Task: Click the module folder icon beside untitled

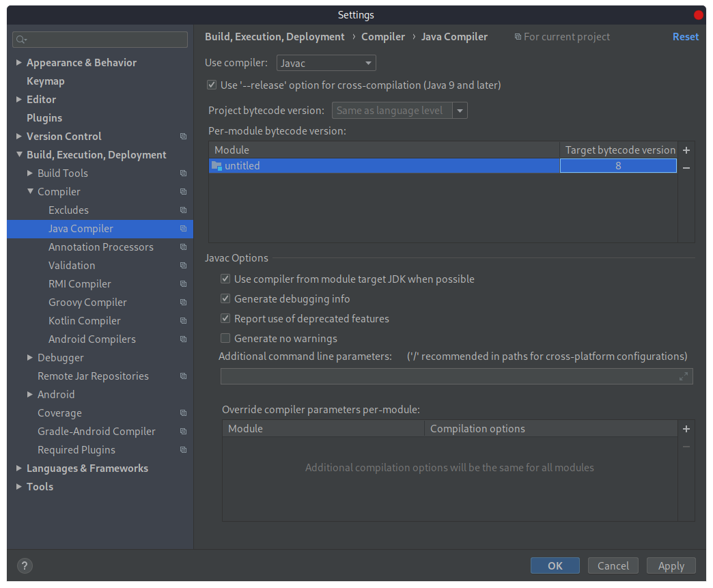Action: (216, 165)
